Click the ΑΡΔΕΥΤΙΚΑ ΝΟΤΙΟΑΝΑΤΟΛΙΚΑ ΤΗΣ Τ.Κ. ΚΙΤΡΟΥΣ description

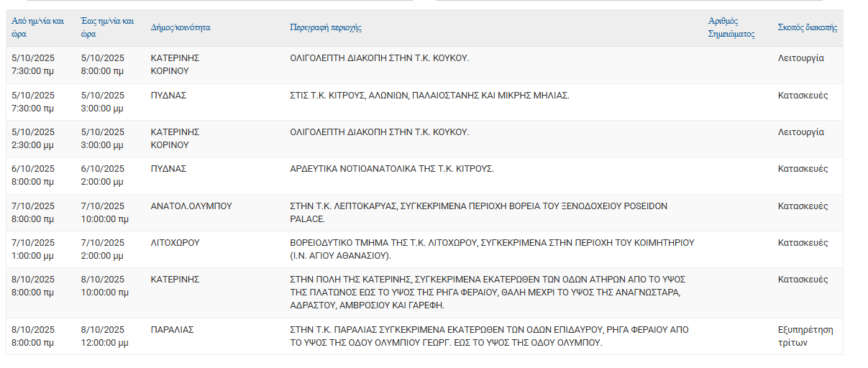point(392,169)
